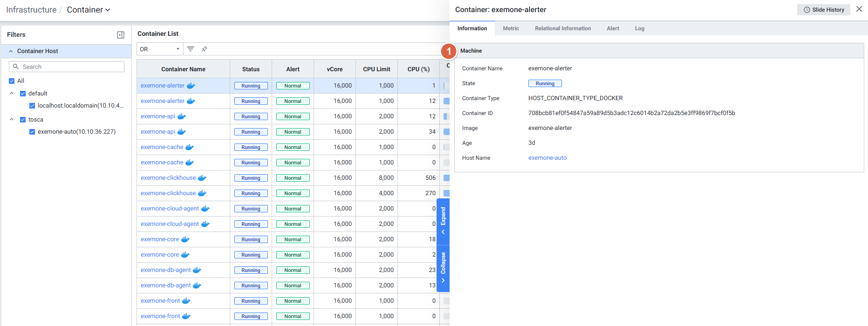
Task: Collapse the Filters panel using its icon
Action: tap(121, 35)
